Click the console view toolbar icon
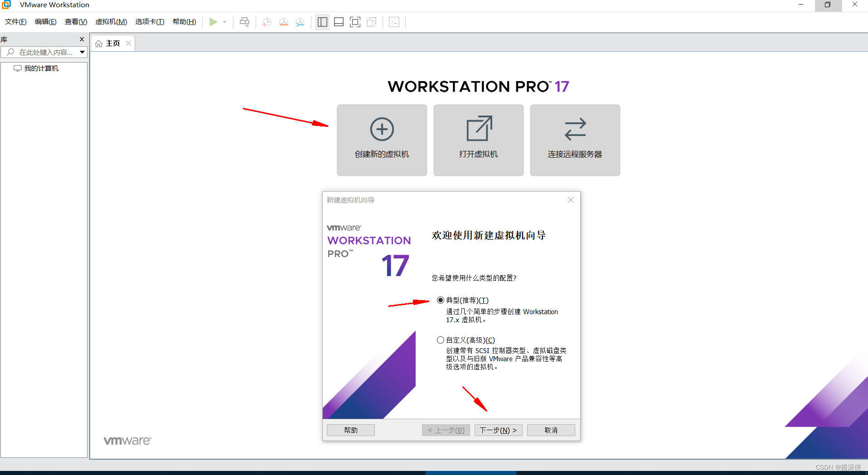Image resolution: width=868 pixels, height=475 pixels. (394, 22)
